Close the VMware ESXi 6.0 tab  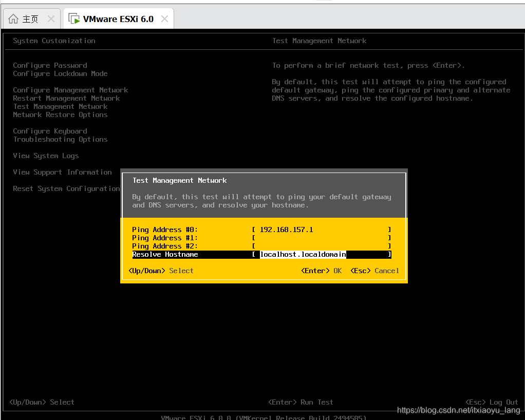point(164,19)
